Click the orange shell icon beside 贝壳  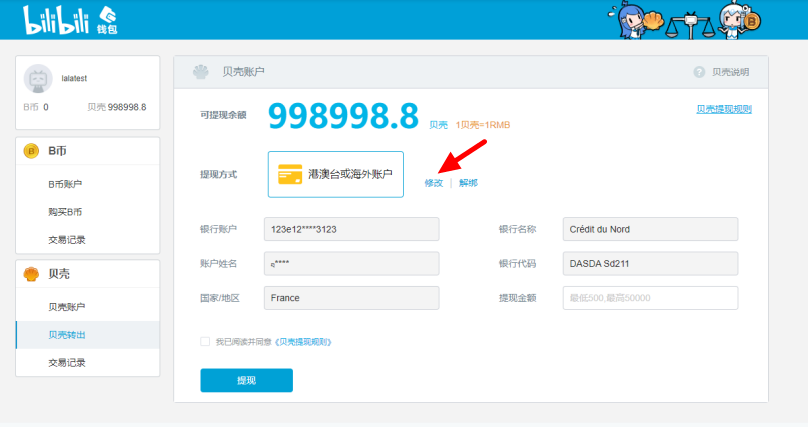click(x=31, y=274)
